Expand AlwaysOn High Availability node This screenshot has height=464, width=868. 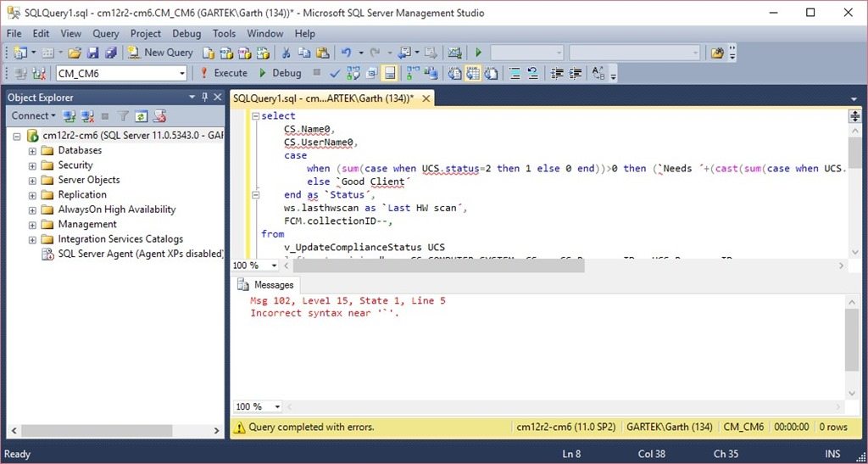(32, 210)
